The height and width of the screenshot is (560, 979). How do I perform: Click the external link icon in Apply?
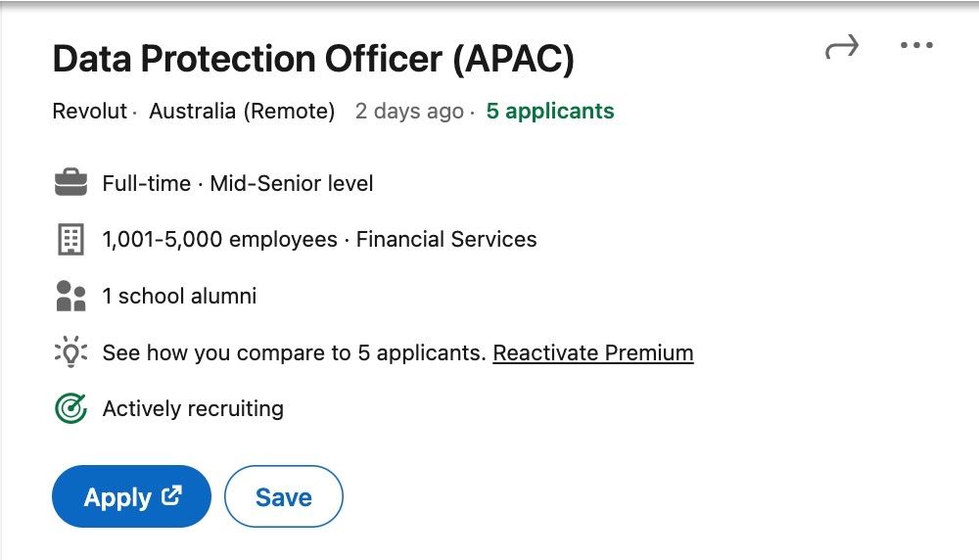[172, 496]
